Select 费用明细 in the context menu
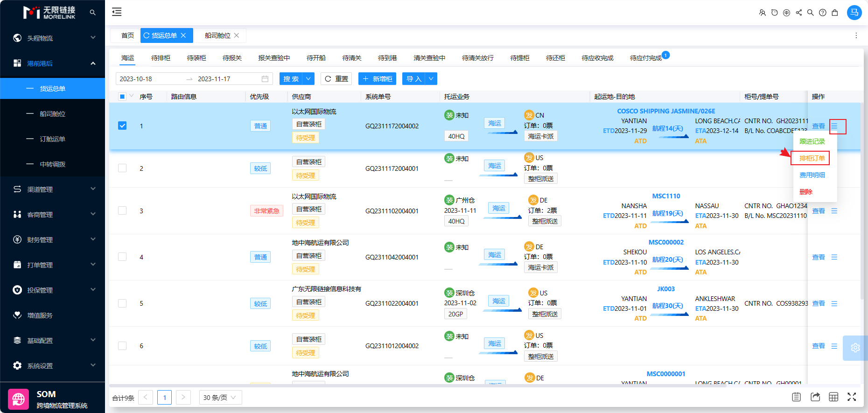868x413 pixels. [812, 175]
